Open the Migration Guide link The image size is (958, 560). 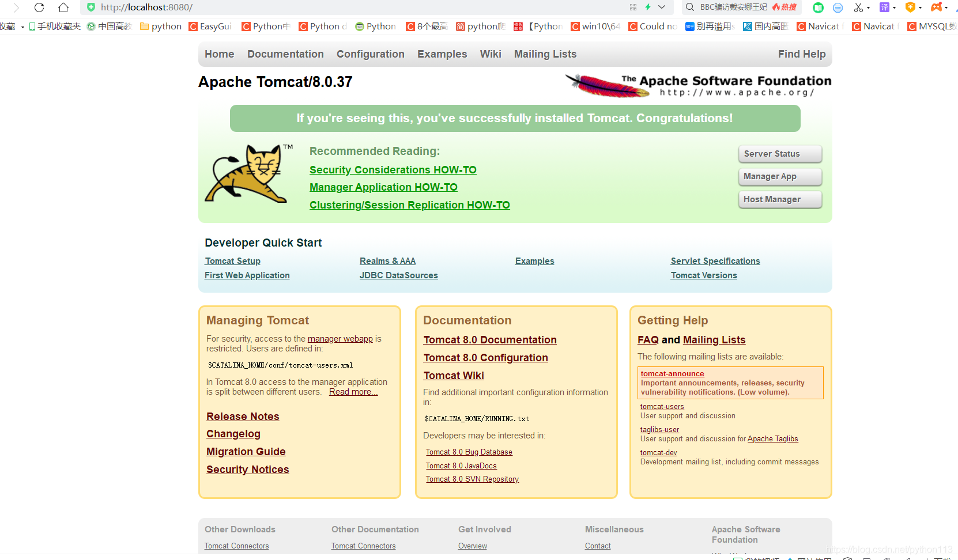(246, 452)
